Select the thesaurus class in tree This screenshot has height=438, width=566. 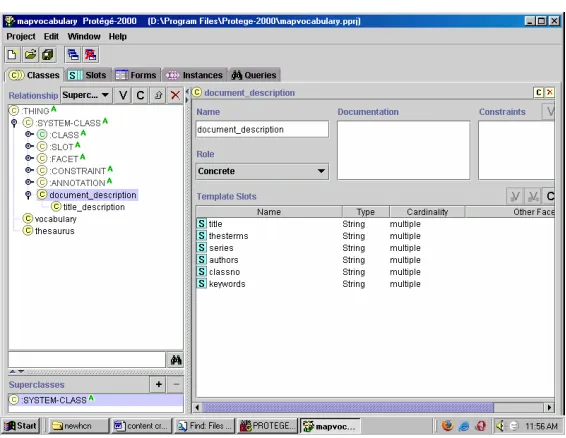54,231
